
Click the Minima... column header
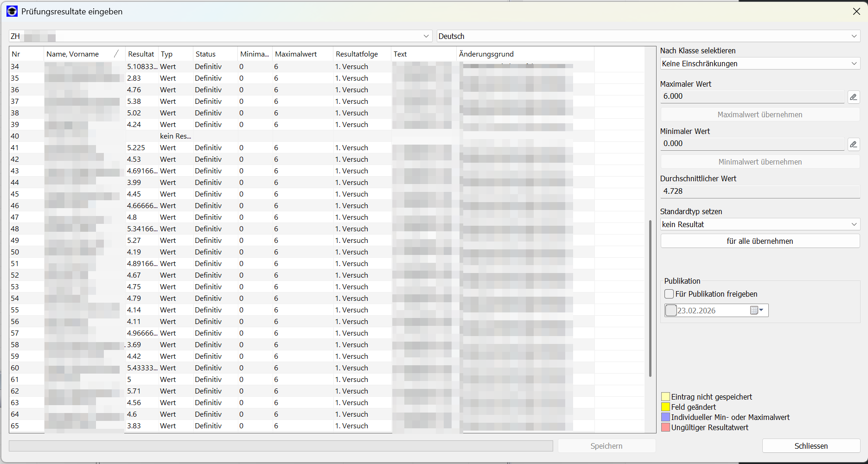click(255, 54)
